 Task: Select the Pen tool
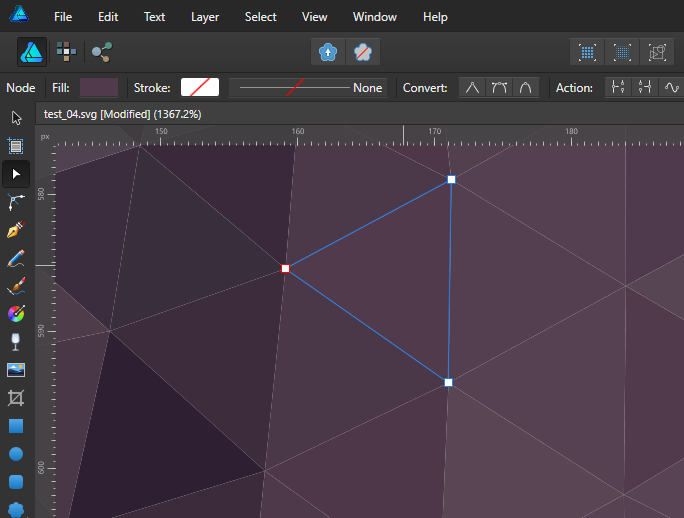[x=16, y=230]
